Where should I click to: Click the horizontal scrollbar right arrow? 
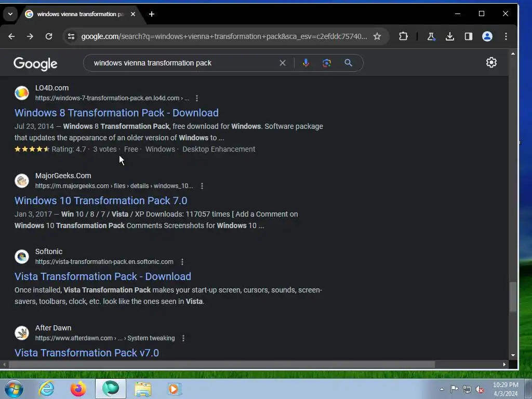(x=504, y=364)
